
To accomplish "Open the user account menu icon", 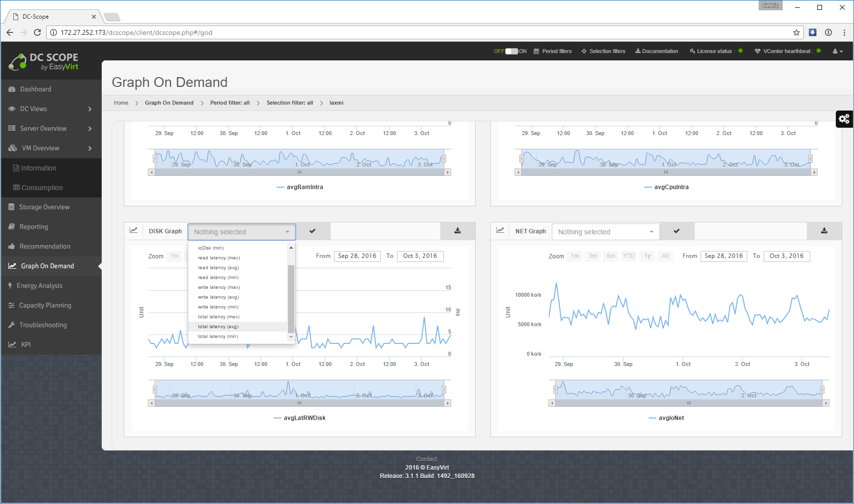I will click(x=837, y=51).
